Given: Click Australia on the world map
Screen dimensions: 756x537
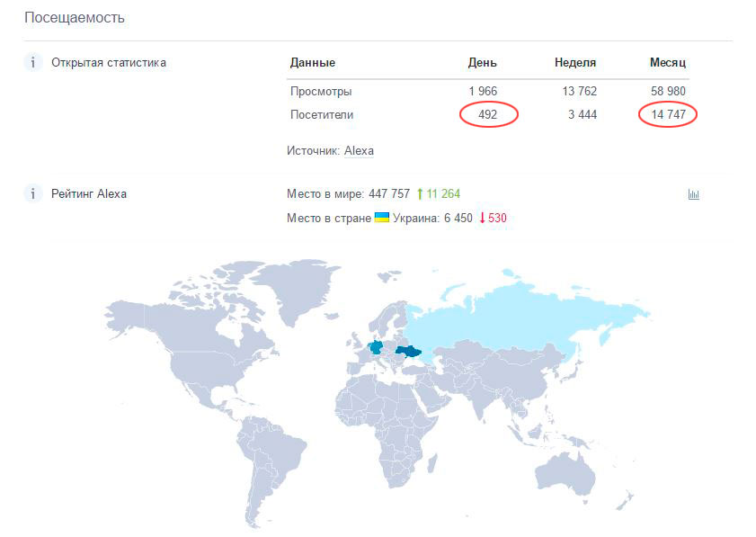Looking at the screenshot, I should (566, 474).
